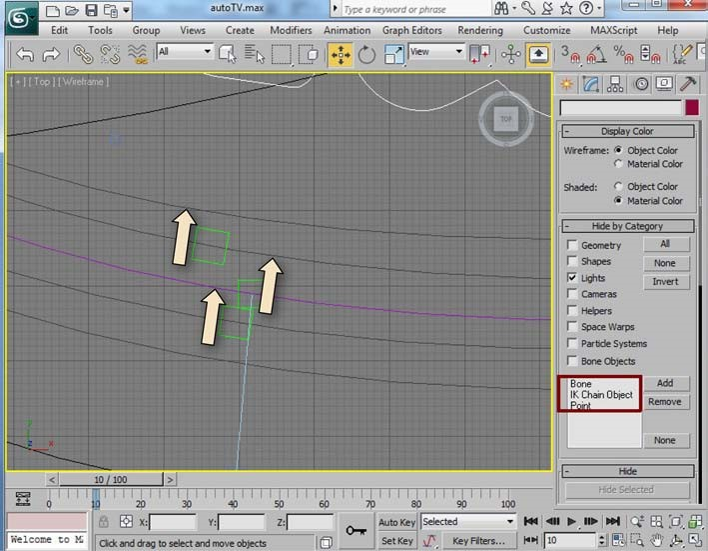
Task: Open the Utilities hammer tab
Action: (x=688, y=84)
